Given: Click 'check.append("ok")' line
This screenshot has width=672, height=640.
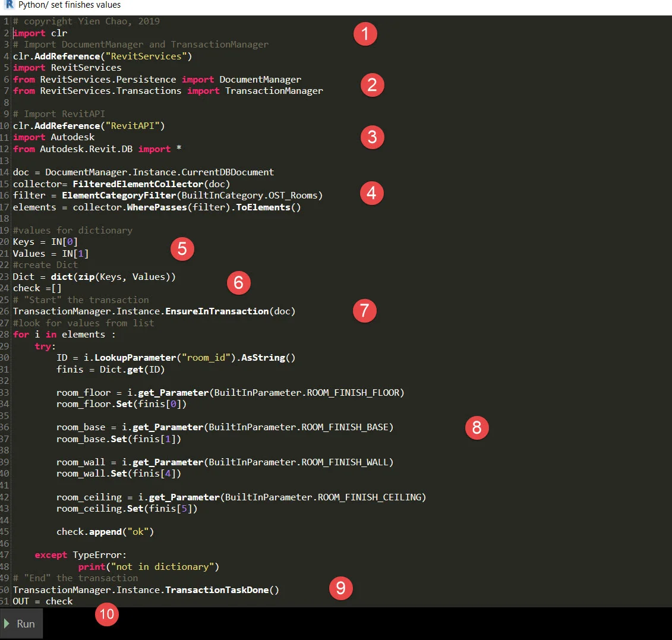Looking at the screenshot, I should click(x=105, y=531).
